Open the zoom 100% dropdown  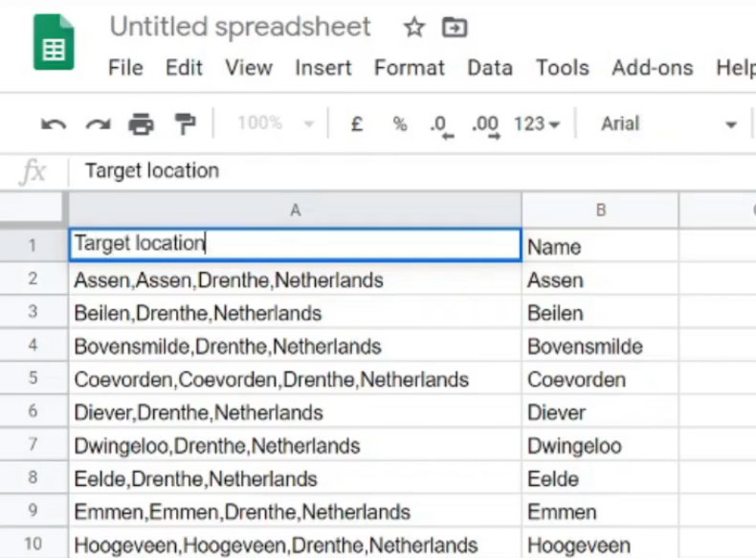[276, 123]
